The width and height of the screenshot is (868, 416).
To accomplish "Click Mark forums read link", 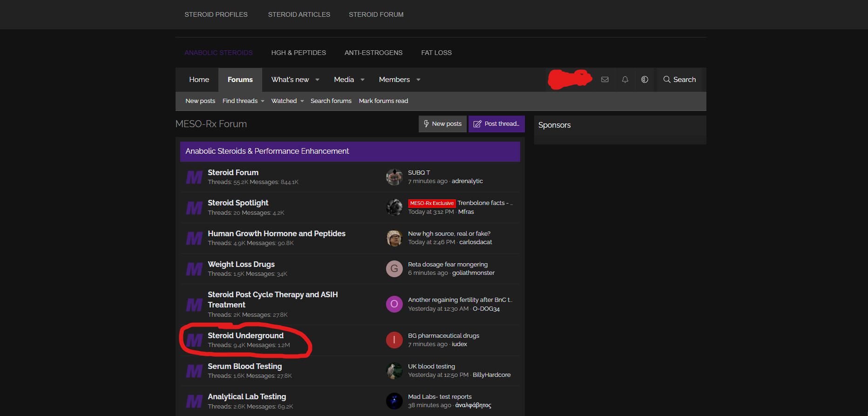I will (383, 101).
